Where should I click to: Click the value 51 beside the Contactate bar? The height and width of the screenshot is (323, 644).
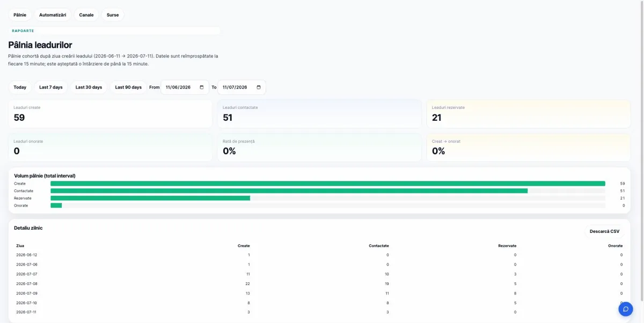tap(622, 191)
